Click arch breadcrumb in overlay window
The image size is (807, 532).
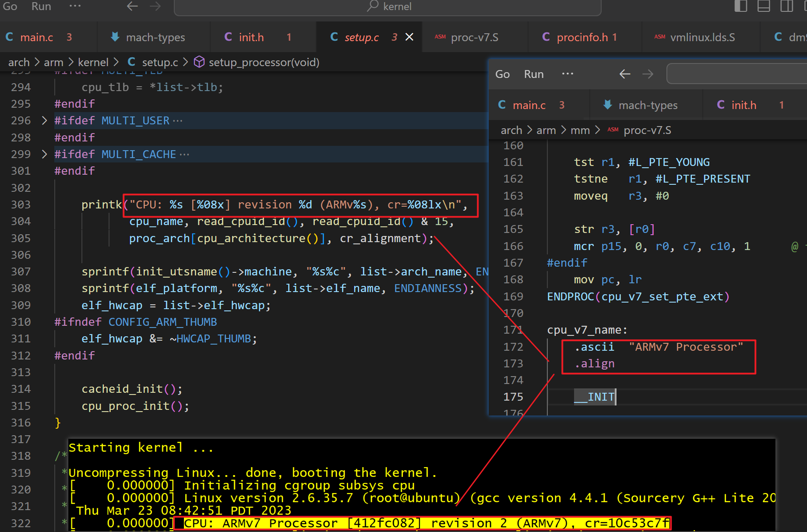511,130
